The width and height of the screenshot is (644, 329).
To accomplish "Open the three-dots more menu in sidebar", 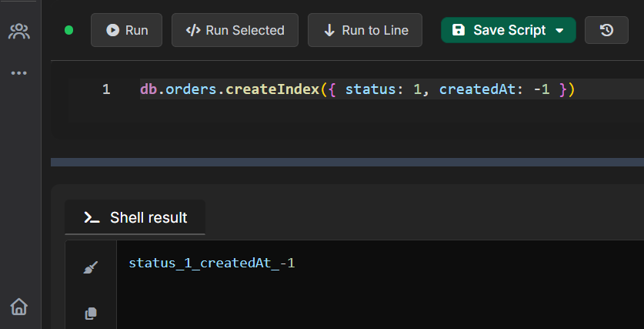I will 19,73.
